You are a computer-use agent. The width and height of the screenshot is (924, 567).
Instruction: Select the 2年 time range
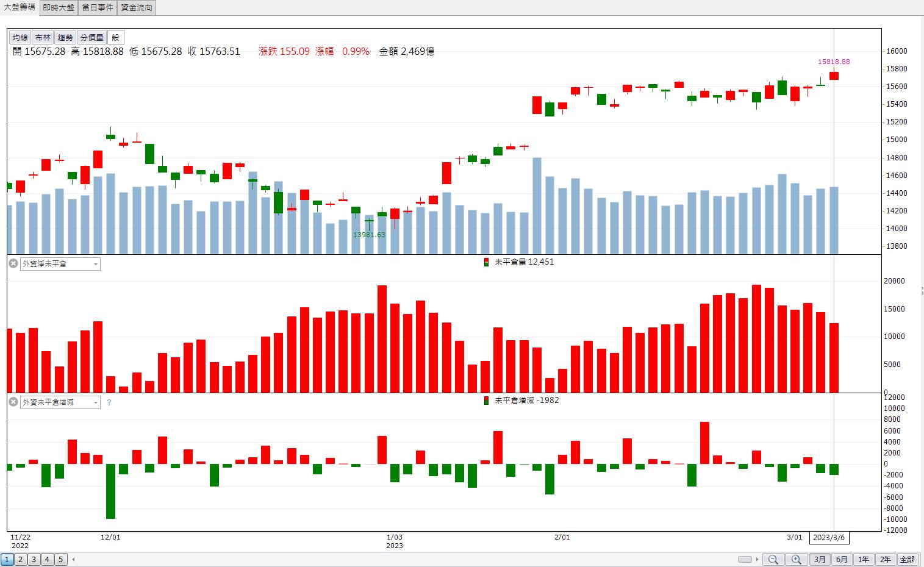pyautogui.click(x=886, y=559)
